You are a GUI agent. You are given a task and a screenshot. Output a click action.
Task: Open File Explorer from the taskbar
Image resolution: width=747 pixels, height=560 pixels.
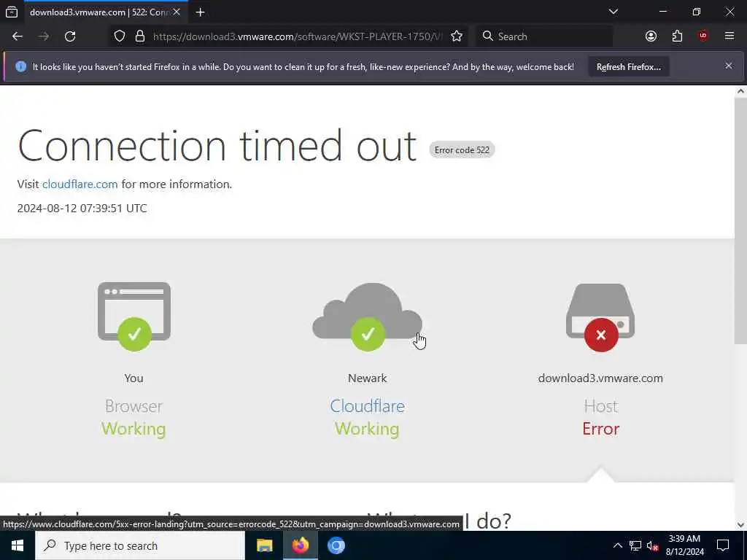pos(264,545)
